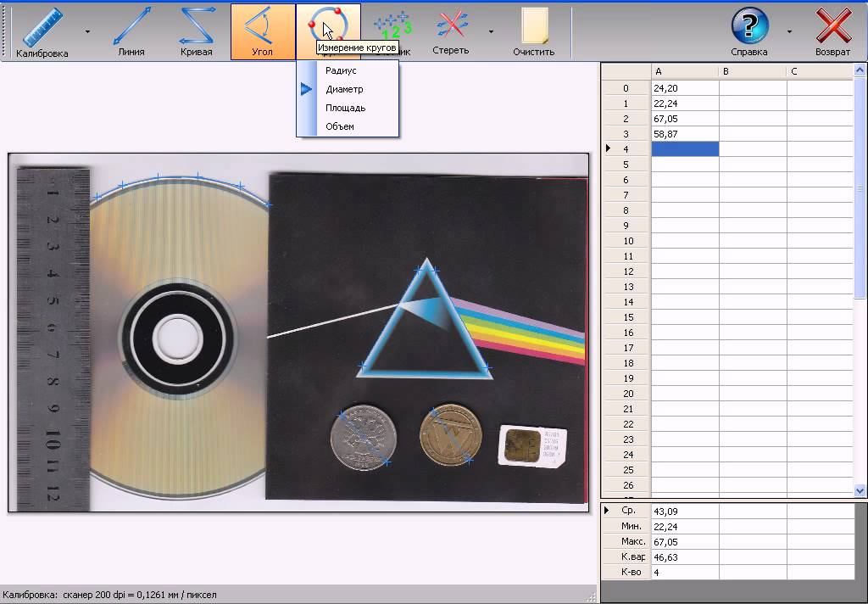Image resolution: width=868 pixels, height=604 pixels.
Task: Select column A header
Action: 685,71
